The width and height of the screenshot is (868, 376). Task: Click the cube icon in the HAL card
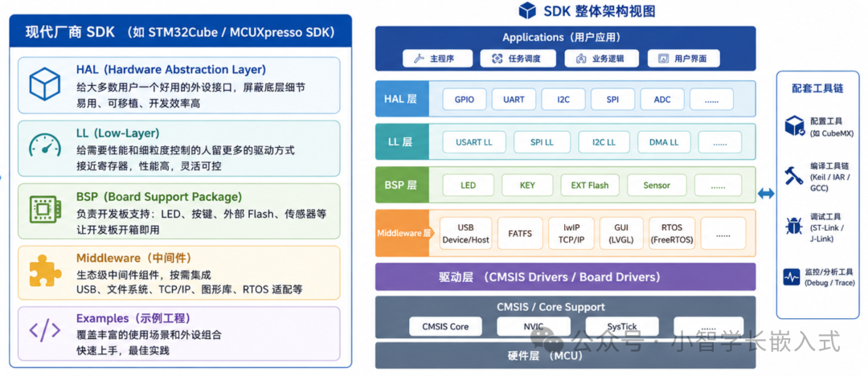[45, 84]
